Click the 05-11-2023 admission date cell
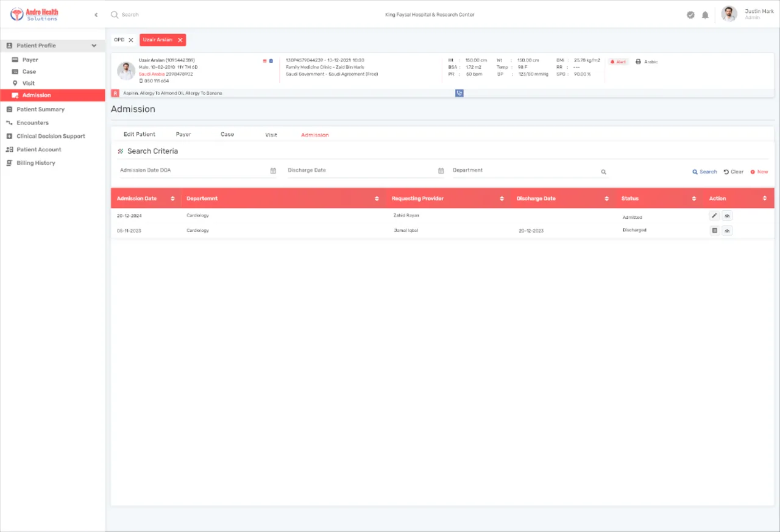The image size is (780, 532). click(129, 231)
